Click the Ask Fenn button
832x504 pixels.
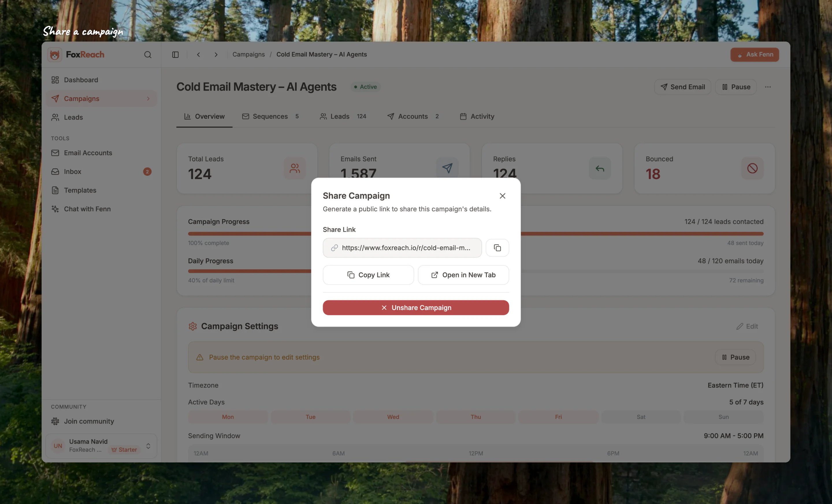point(755,55)
